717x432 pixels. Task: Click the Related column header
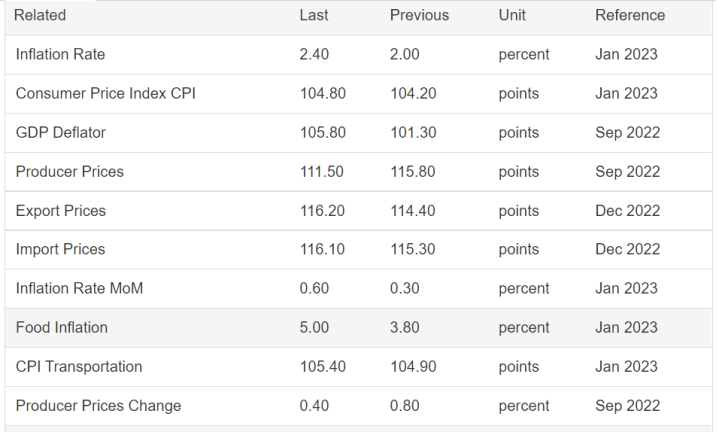pyautogui.click(x=40, y=15)
